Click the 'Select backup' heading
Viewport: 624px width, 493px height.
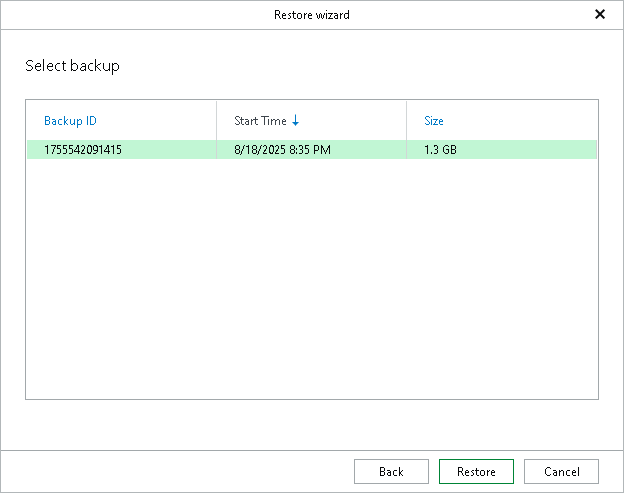72,66
